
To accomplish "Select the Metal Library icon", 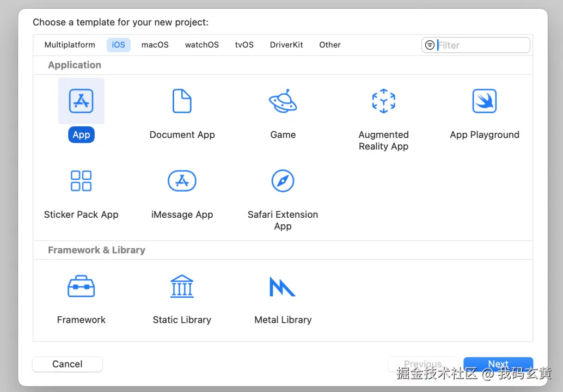I will click(283, 286).
